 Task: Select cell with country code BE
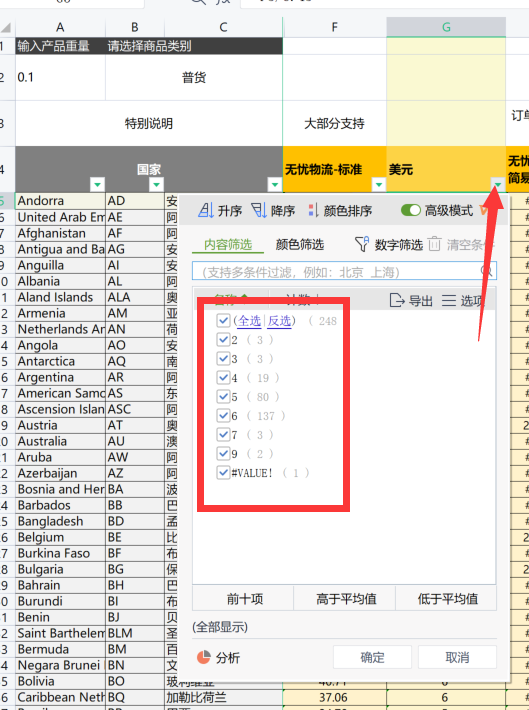coord(135,537)
